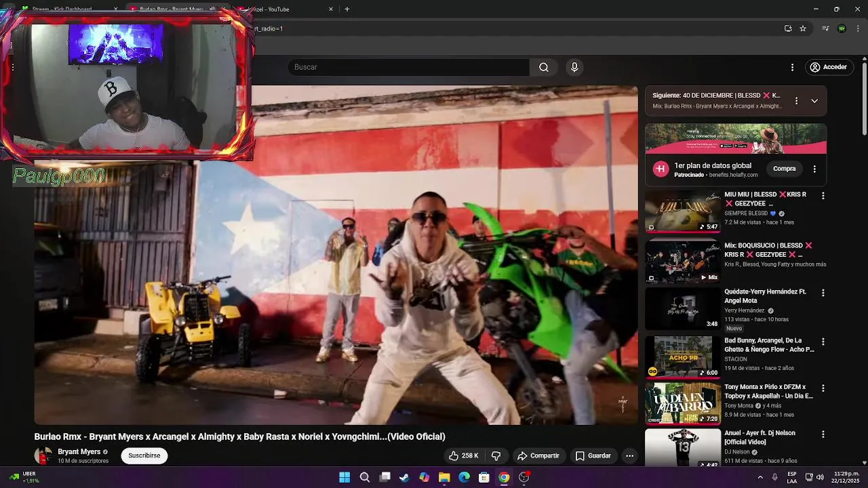Viewport: 868px width, 488px height.
Task: Open Copilot from the taskbar
Action: click(x=425, y=477)
